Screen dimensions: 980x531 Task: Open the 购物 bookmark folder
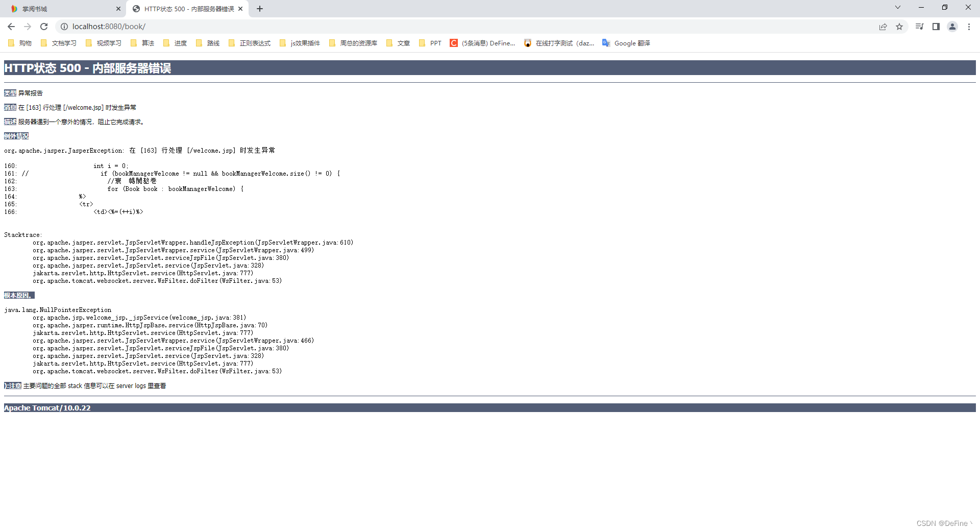click(20, 43)
